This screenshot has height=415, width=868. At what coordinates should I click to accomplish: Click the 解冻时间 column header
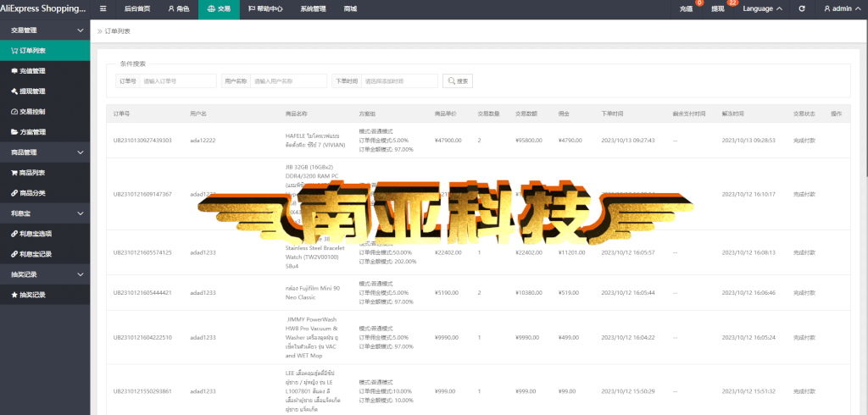coord(733,113)
